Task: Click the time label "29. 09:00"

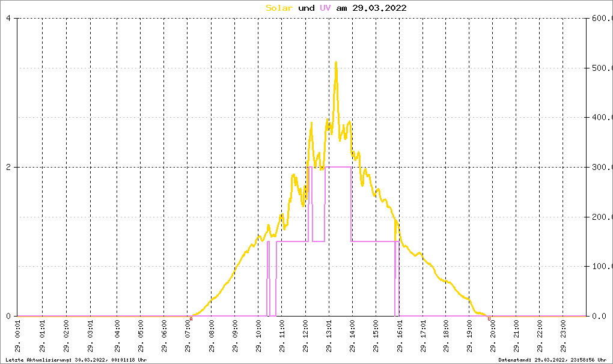Action: 235,336
